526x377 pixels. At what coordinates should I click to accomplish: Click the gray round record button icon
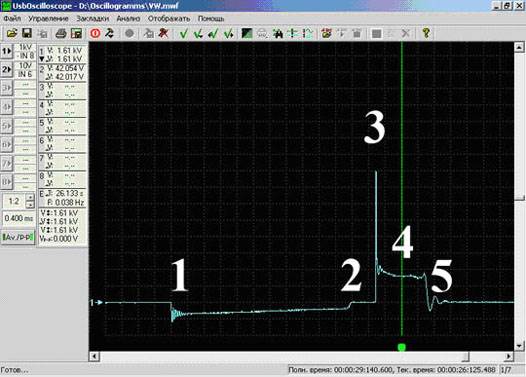click(129, 33)
